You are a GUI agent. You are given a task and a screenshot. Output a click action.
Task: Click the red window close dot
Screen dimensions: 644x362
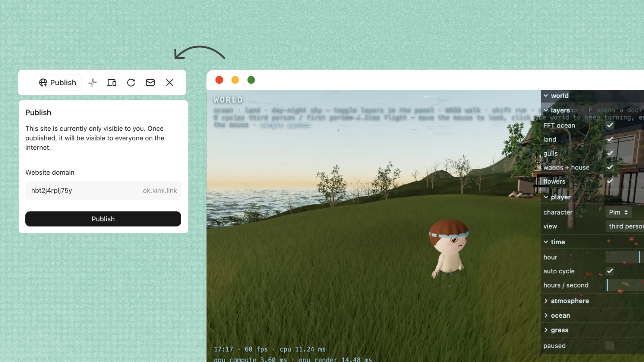[x=220, y=80]
